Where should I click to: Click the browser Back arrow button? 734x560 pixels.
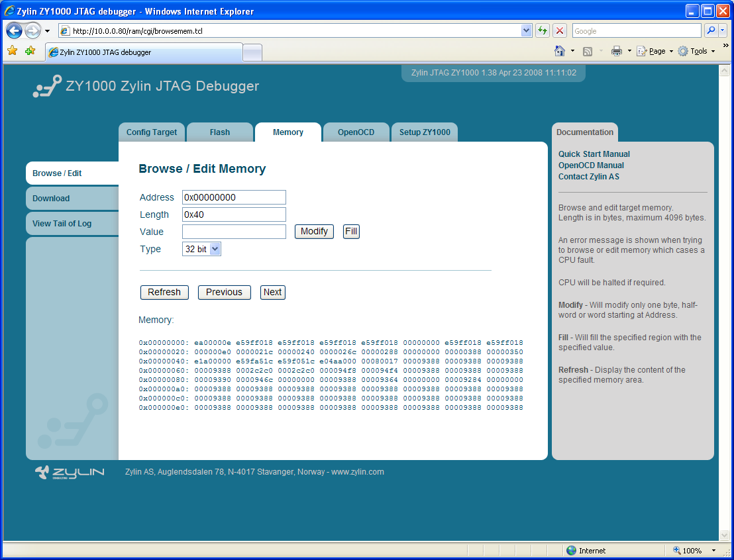[14, 31]
